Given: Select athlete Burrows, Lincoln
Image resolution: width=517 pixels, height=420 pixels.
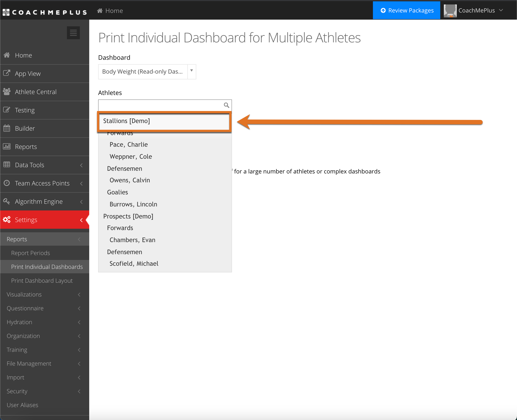Looking at the screenshot, I should 165,204.
